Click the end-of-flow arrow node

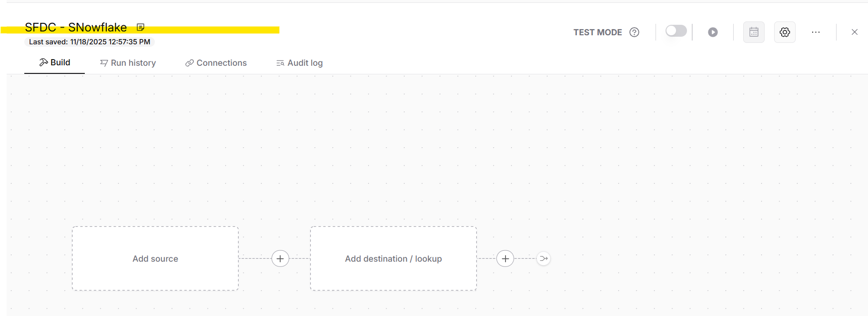[x=543, y=258]
